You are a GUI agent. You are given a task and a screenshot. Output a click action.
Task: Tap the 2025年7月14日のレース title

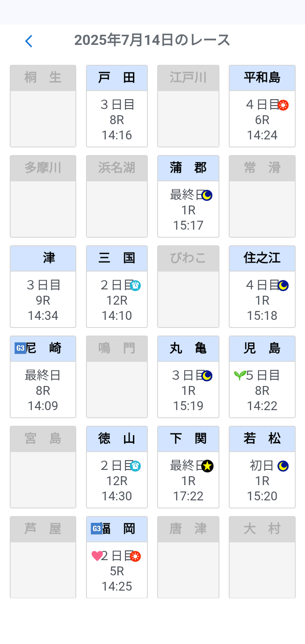pyautogui.click(x=152, y=41)
